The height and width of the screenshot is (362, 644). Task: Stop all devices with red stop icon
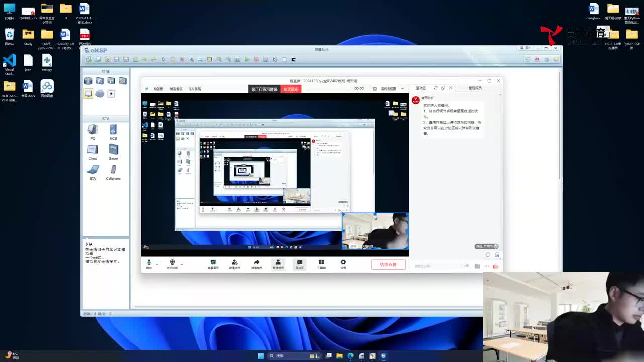click(x=256, y=59)
